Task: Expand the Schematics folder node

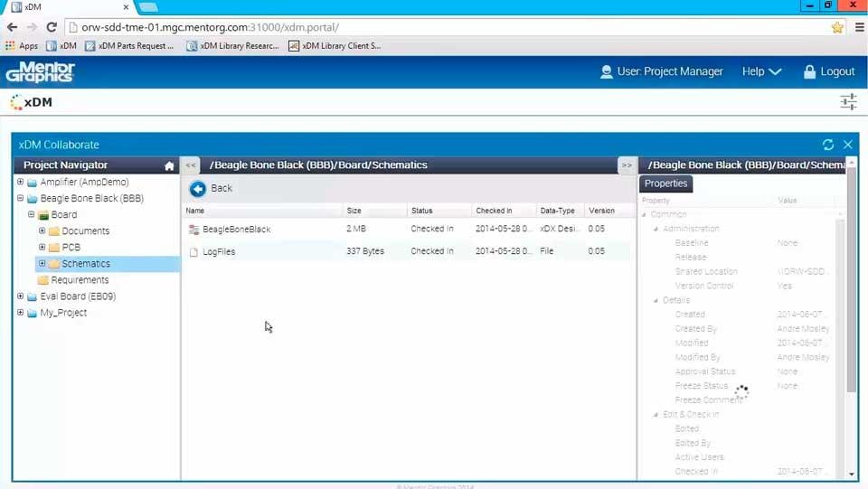Action: coord(42,263)
